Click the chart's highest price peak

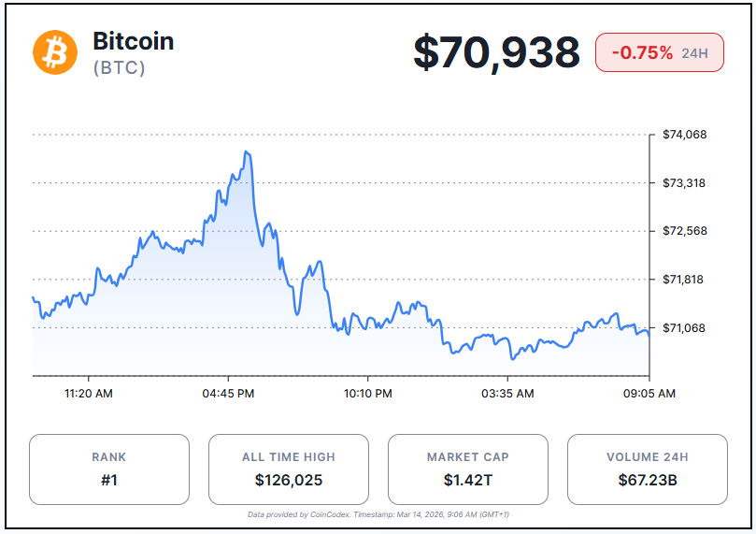246,152
